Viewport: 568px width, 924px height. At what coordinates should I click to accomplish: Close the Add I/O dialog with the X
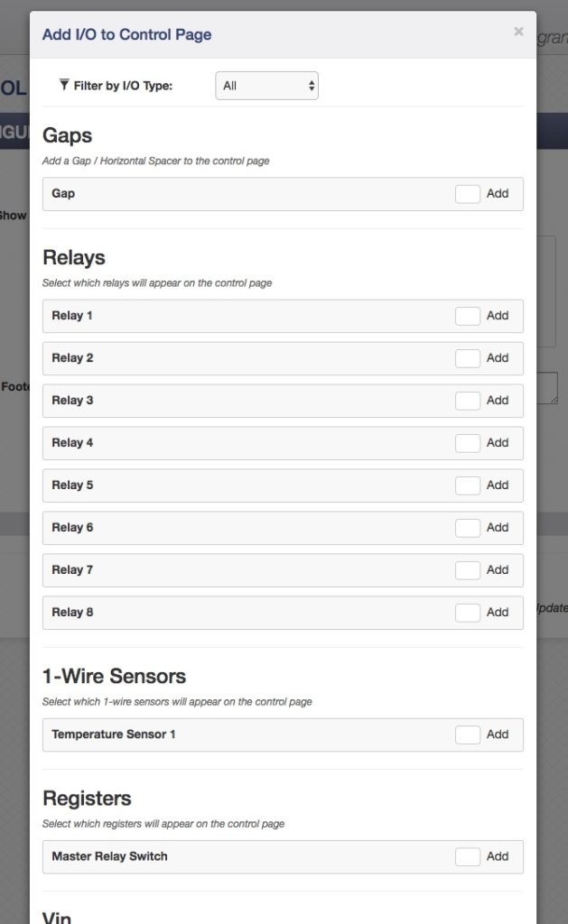coord(519,31)
